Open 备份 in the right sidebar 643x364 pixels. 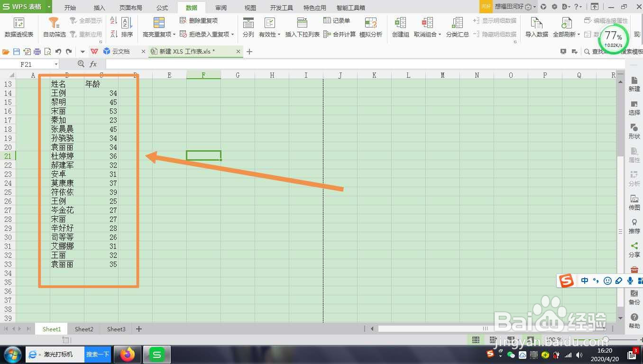tap(634, 298)
